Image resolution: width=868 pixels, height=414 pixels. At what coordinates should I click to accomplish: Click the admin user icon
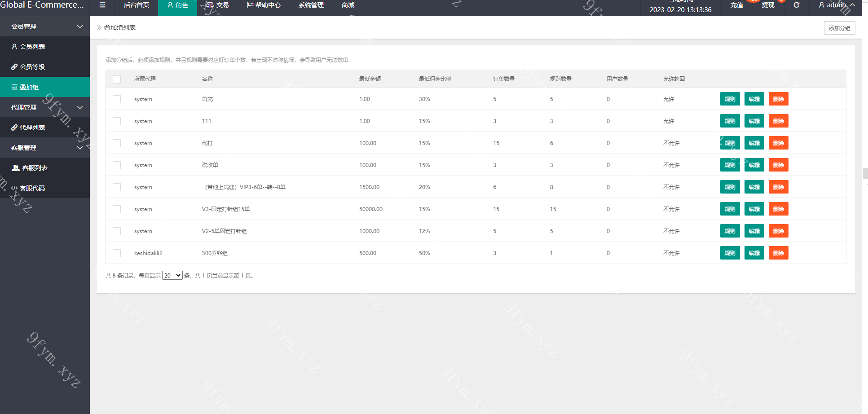coord(822,5)
